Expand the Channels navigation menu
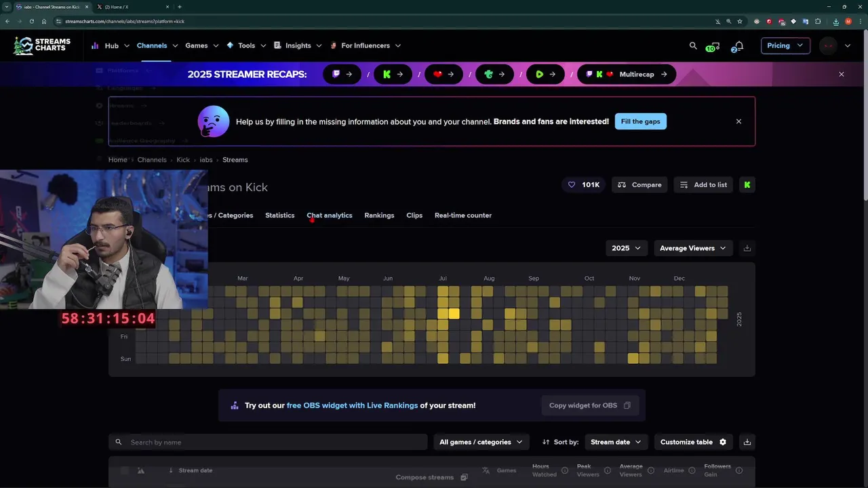Viewport: 868px width, 488px height. [157, 45]
